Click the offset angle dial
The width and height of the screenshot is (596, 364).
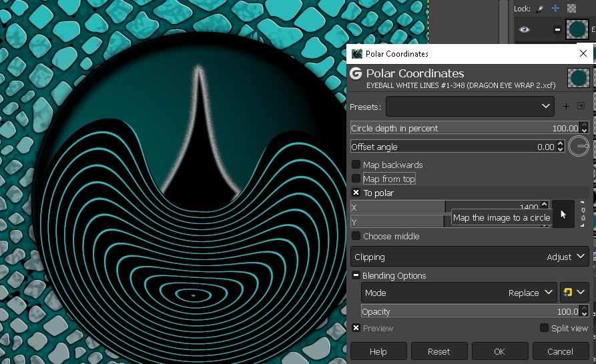click(578, 147)
